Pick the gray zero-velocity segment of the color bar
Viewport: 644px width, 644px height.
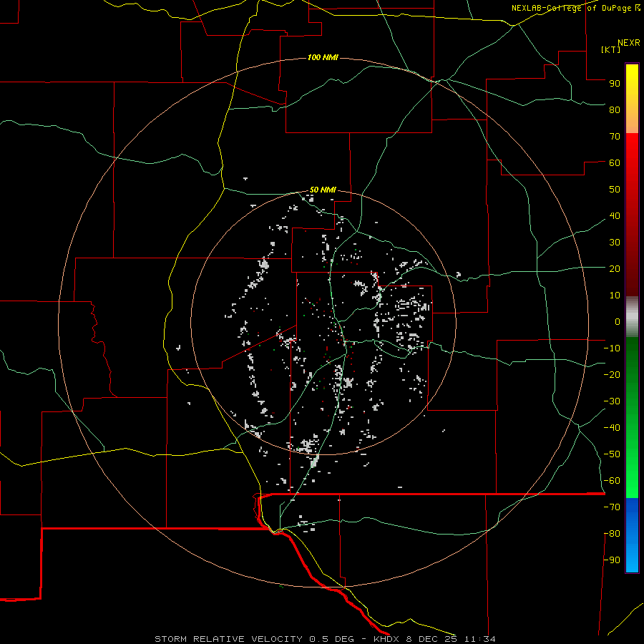[632, 317]
